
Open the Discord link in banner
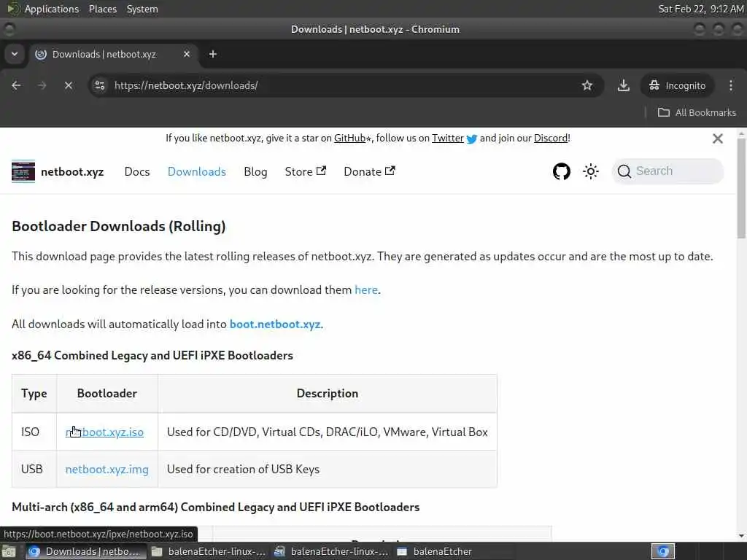coord(551,138)
